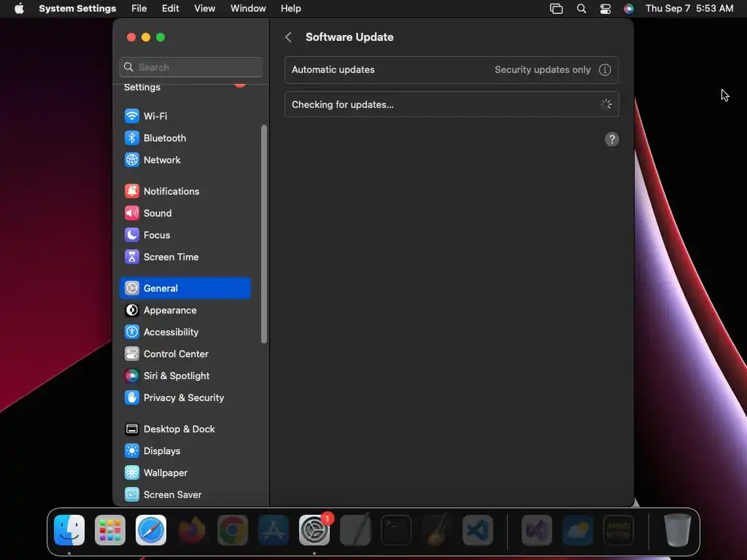Open Launchpad from the Dock

tap(110, 530)
